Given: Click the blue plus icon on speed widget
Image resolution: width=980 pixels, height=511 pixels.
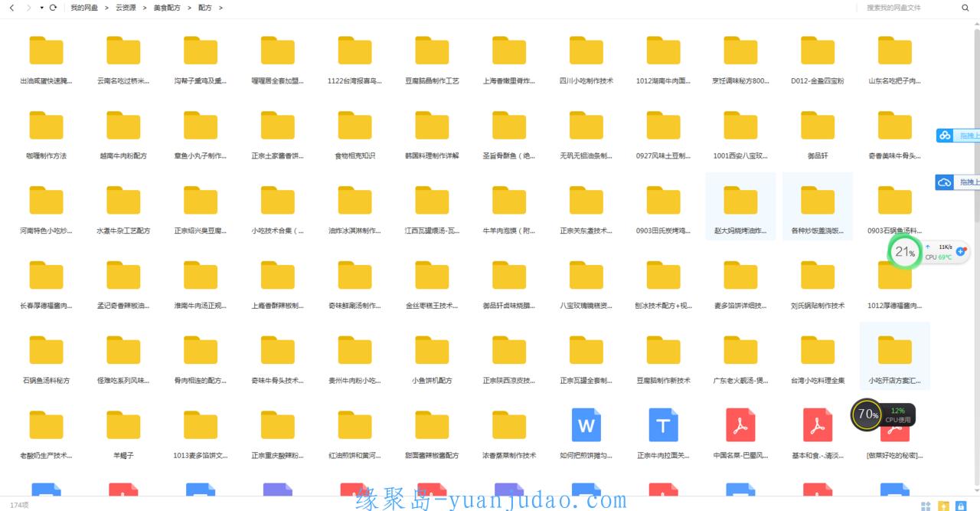Looking at the screenshot, I should (x=962, y=251).
